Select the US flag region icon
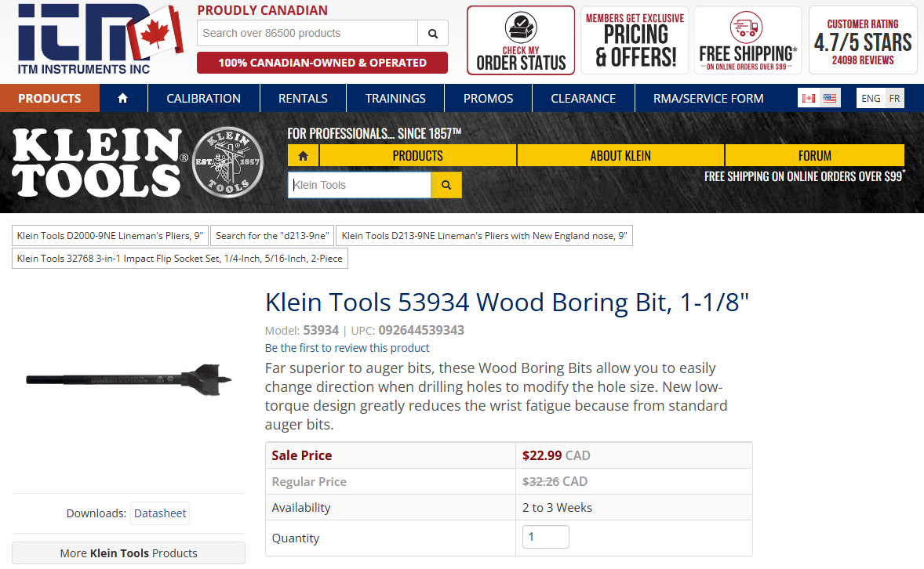Viewport: 924px width, 569px height. tap(829, 99)
